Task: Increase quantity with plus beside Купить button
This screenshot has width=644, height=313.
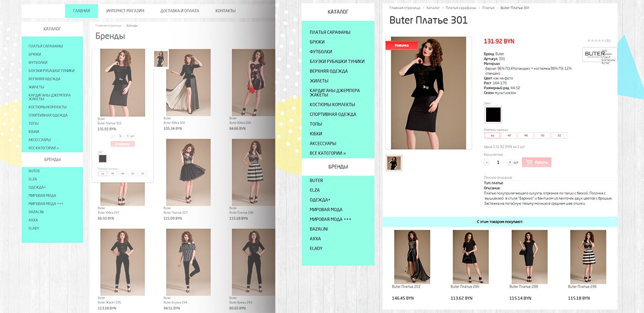Action: click(510, 163)
